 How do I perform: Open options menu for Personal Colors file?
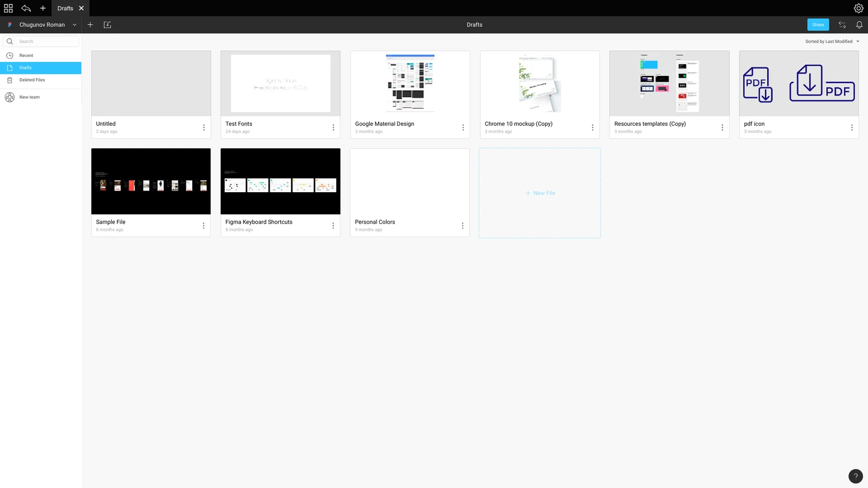(x=462, y=226)
